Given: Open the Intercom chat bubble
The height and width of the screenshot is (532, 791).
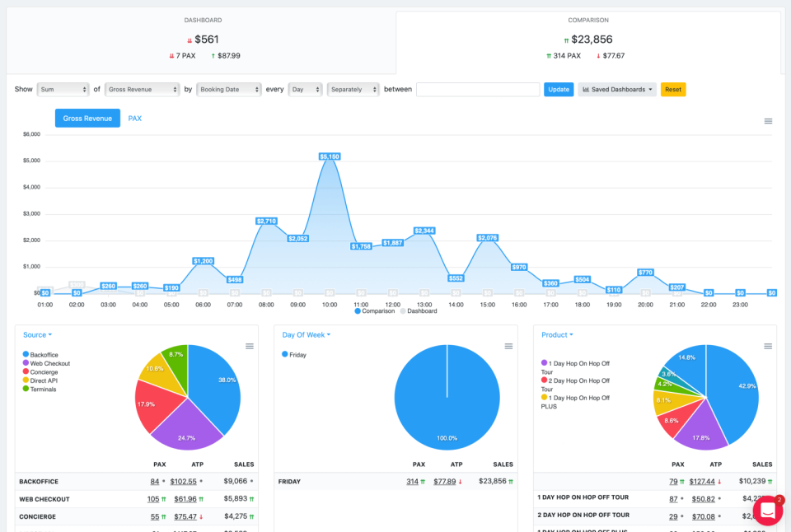Looking at the screenshot, I should point(767,511).
